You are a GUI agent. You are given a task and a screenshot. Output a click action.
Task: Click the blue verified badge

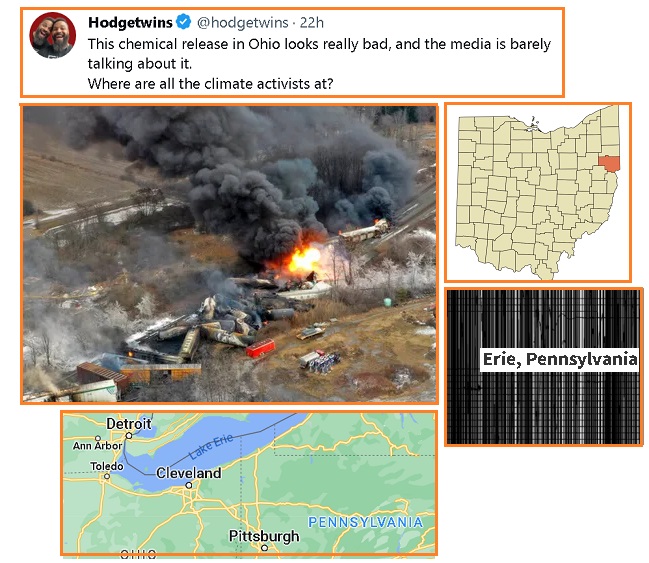click(184, 22)
